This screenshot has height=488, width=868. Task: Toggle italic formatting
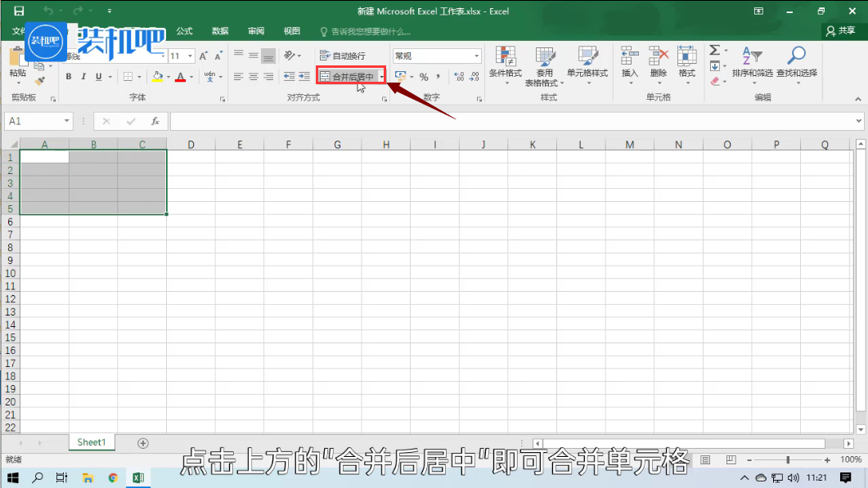83,76
